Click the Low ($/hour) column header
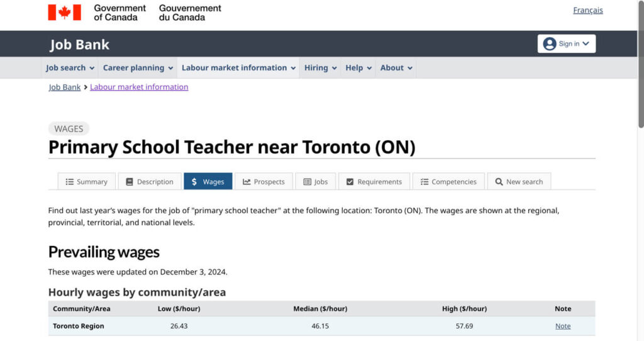 (x=179, y=308)
